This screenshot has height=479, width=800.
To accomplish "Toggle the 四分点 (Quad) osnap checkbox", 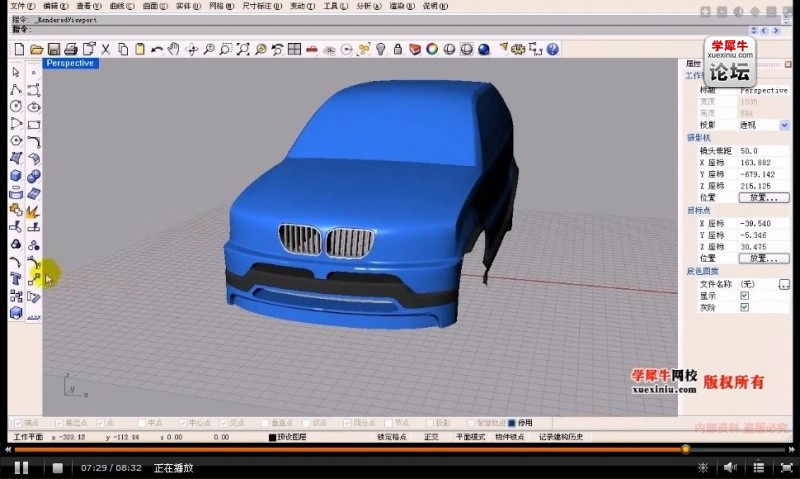I will click(347, 423).
